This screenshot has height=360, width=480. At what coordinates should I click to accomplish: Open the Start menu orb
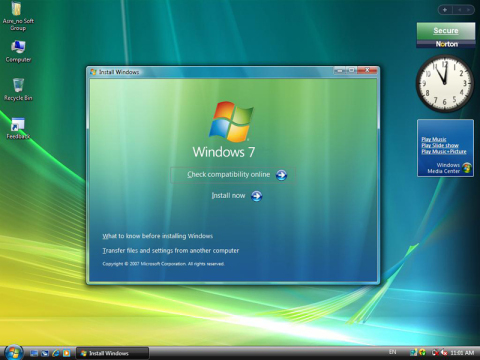click(x=14, y=352)
